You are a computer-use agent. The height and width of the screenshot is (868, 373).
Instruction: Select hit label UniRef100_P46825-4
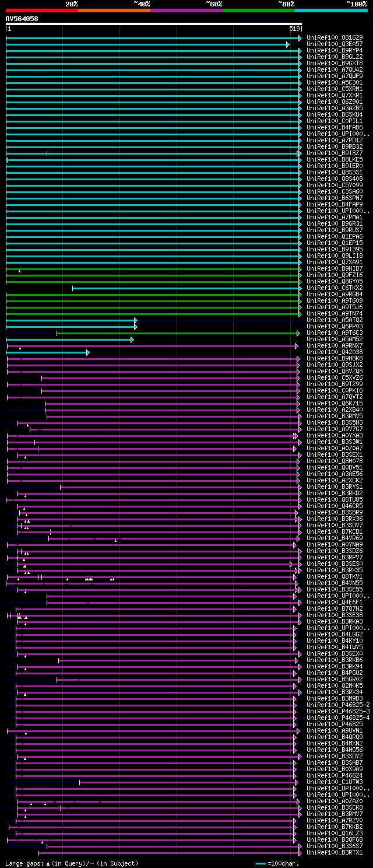338,717
